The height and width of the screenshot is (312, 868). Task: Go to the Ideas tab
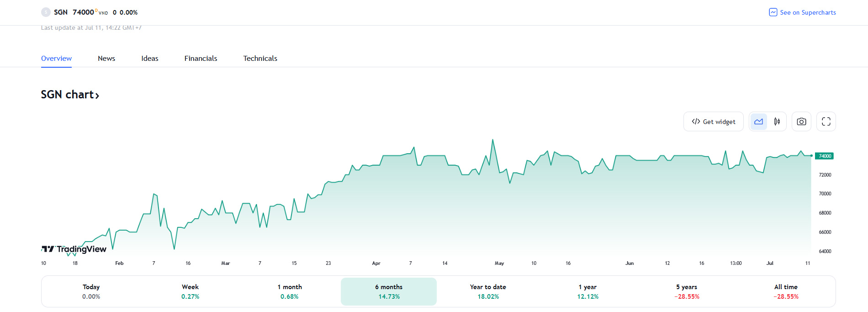(x=150, y=59)
